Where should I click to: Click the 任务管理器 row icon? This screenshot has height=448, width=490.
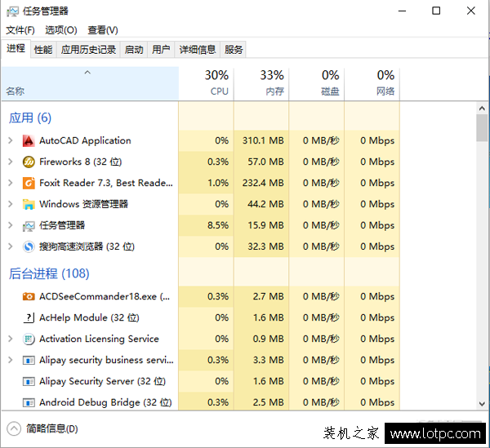[x=29, y=226]
